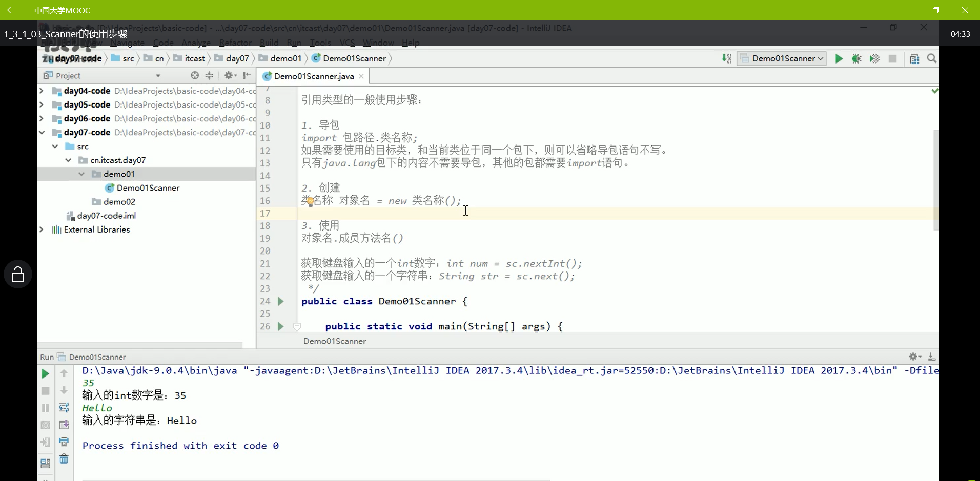Collapse the day07-code module node
This screenshot has height=481, width=980.
pos(42,132)
